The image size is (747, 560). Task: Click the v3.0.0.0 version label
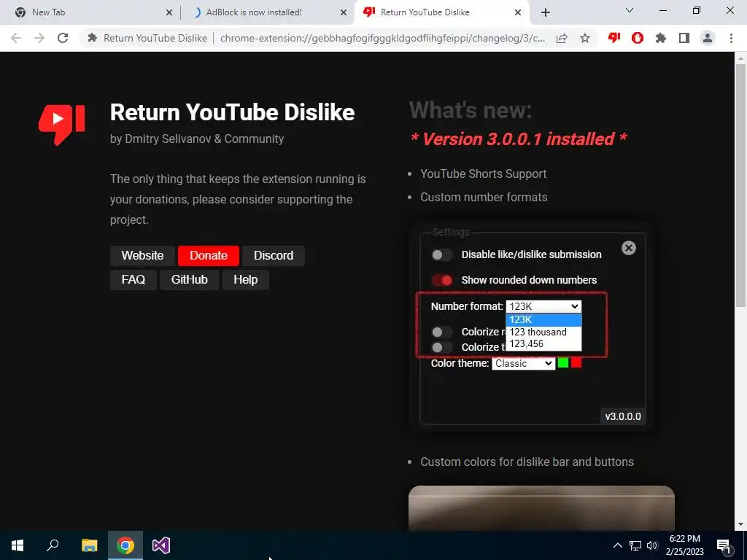tap(623, 416)
